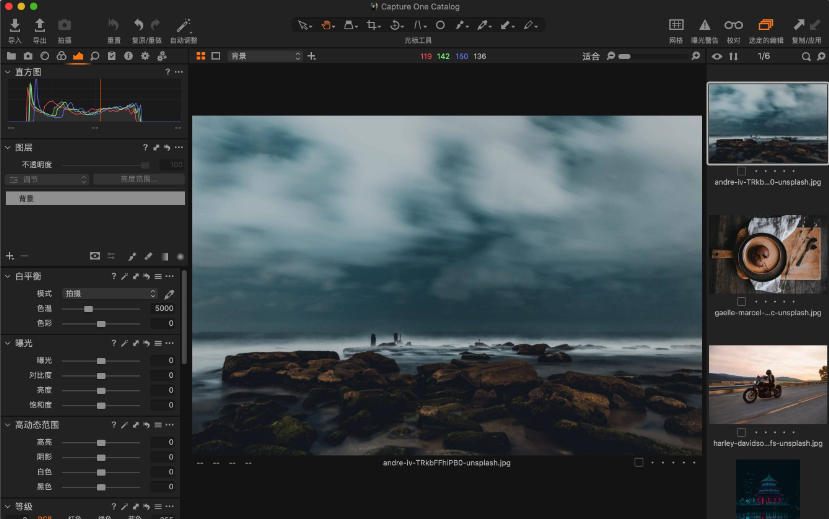Collapse the Levels (等级) panel
The height and width of the screenshot is (519, 829).
(x=7, y=506)
